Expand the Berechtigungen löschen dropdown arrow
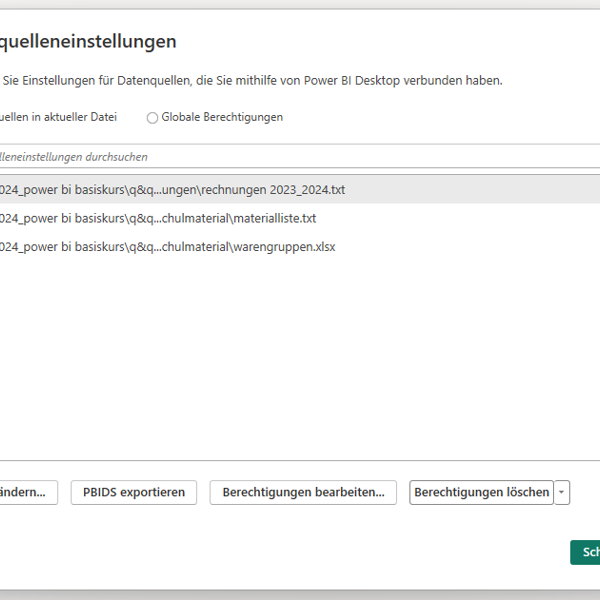 (562, 492)
